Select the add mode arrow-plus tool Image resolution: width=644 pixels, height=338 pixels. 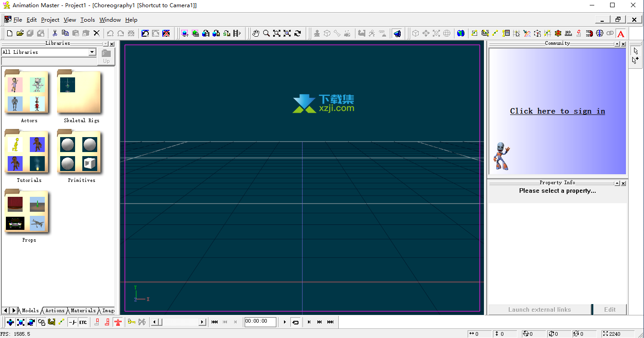point(636,60)
